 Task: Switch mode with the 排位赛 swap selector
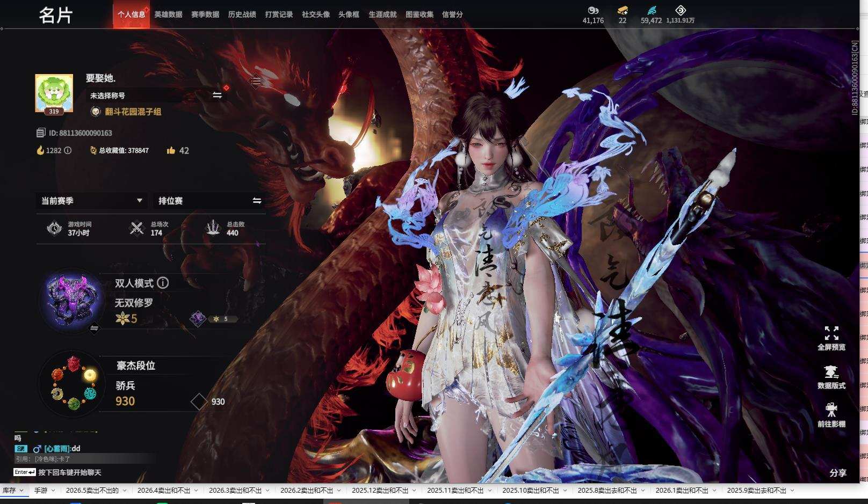209,201
